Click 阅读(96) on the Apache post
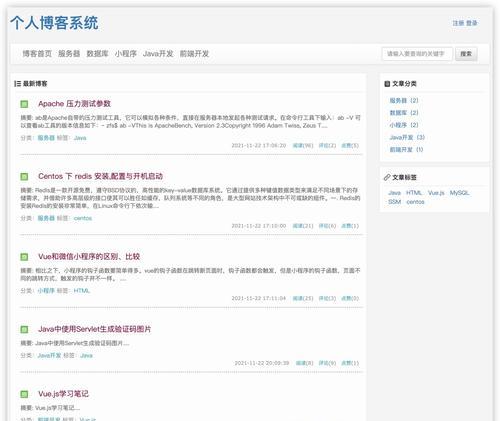The image size is (500, 421). click(303, 145)
